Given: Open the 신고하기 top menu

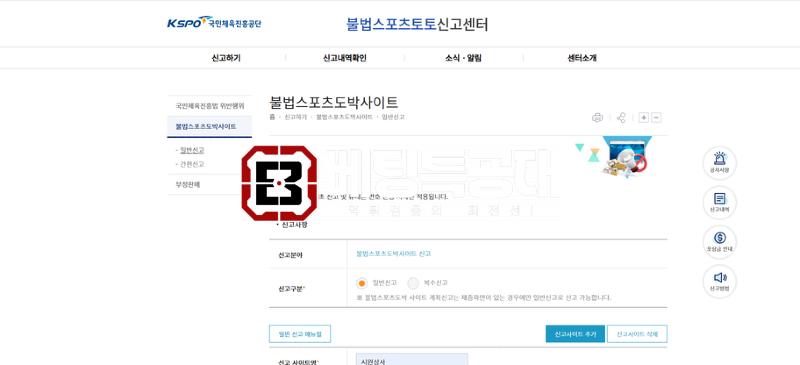Looking at the screenshot, I should pyautogui.click(x=226, y=58).
